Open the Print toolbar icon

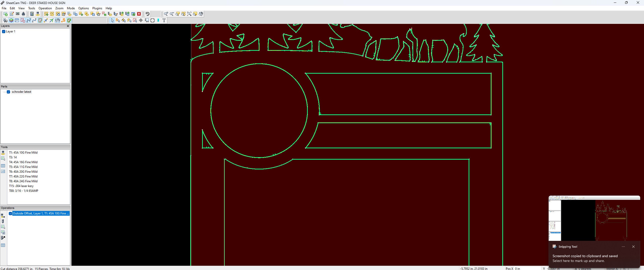17,14
